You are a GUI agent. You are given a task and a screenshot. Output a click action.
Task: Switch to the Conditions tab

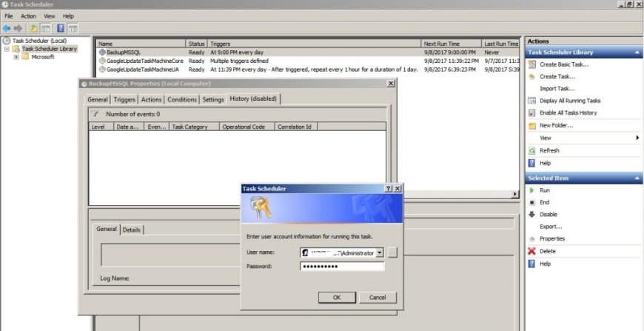click(182, 100)
